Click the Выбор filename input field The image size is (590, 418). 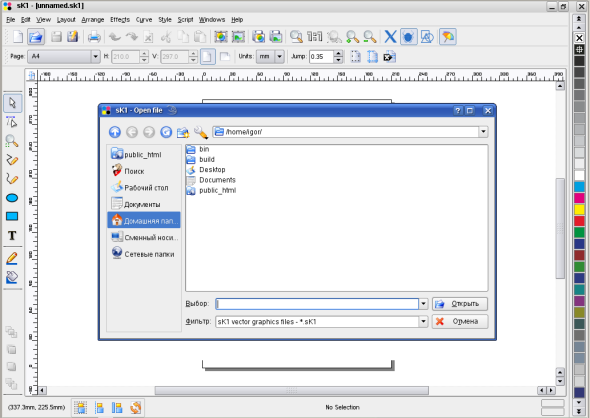317,304
